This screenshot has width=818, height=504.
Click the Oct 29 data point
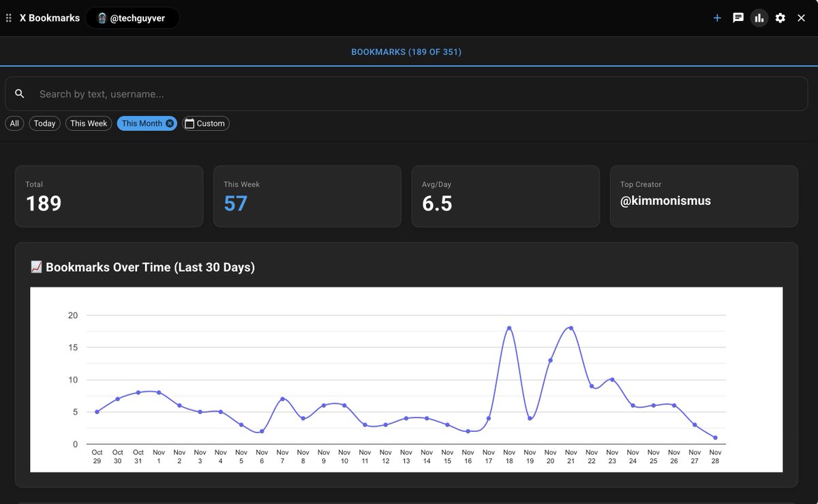[97, 412]
